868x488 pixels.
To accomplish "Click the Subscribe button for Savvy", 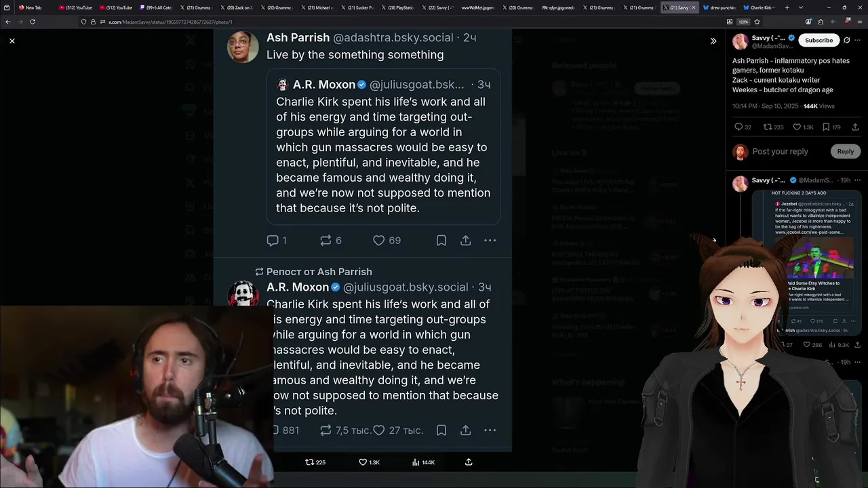I will (x=818, y=40).
